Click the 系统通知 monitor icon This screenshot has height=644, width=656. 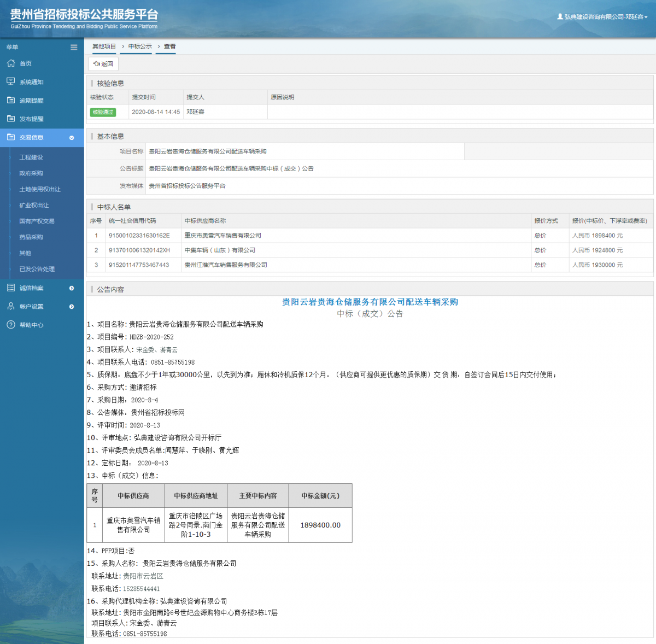(11, 81)
